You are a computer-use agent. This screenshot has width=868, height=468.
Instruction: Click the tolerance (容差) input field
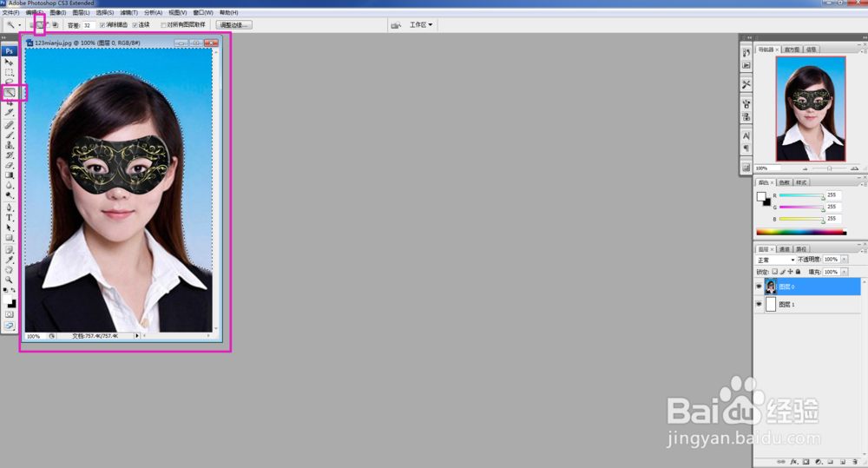[x=89, y=25]
